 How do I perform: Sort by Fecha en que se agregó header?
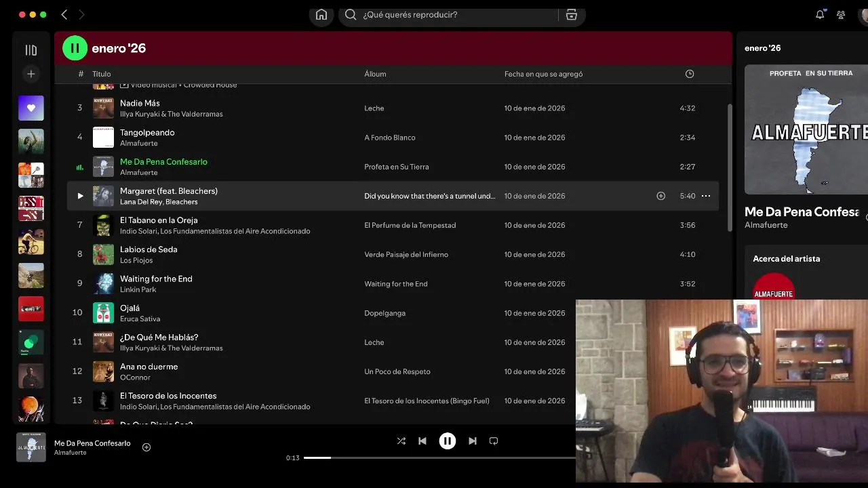click(543, 74)
